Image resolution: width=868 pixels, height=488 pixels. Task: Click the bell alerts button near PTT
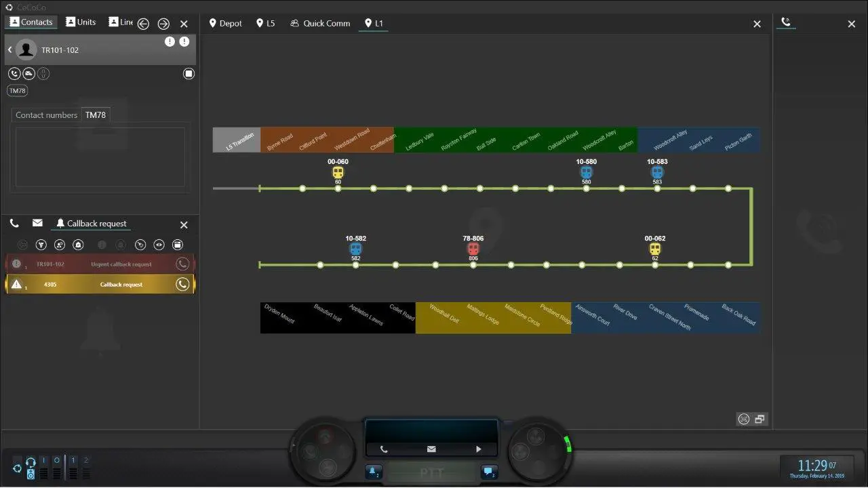coord(372,471)
